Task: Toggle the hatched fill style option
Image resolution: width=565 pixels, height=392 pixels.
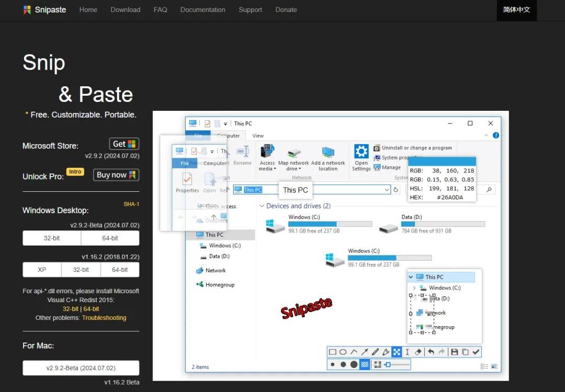Action: click(x=365, y=364)
